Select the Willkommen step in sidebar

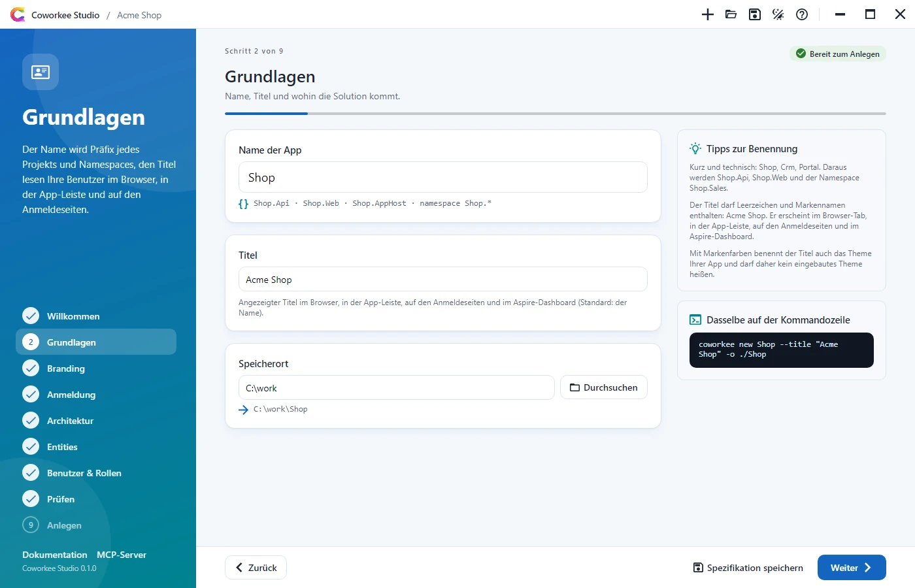pyautogui.click(x=96, y=316)
